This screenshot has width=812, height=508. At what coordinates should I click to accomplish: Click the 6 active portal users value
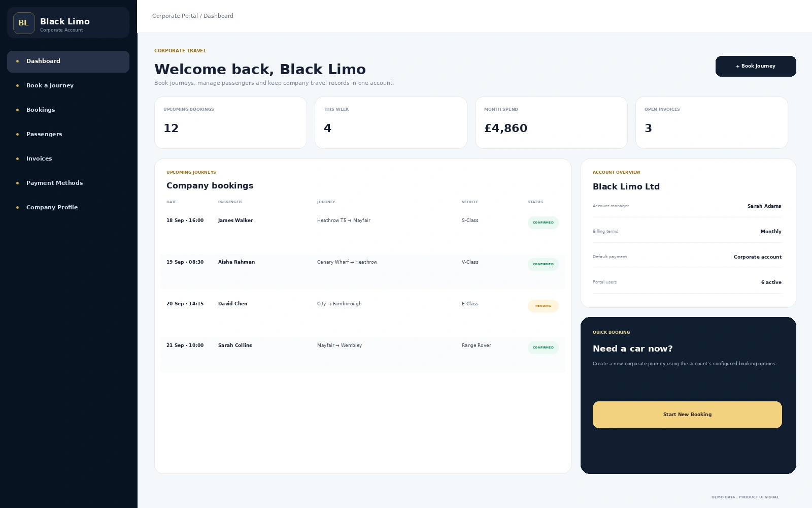771,282
